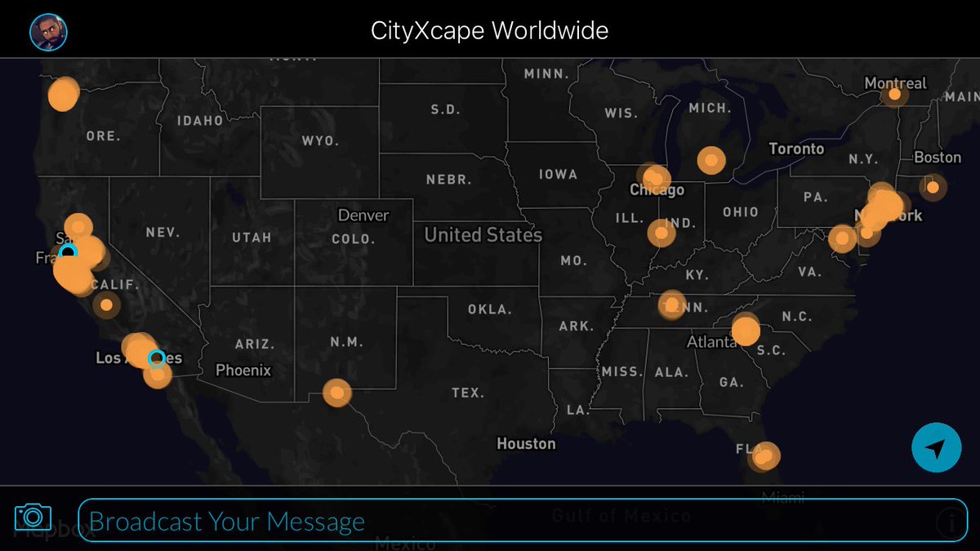Screen dimensions: 980x551
Task: Select the orange marker in Oregon
Action: [63, 95]
